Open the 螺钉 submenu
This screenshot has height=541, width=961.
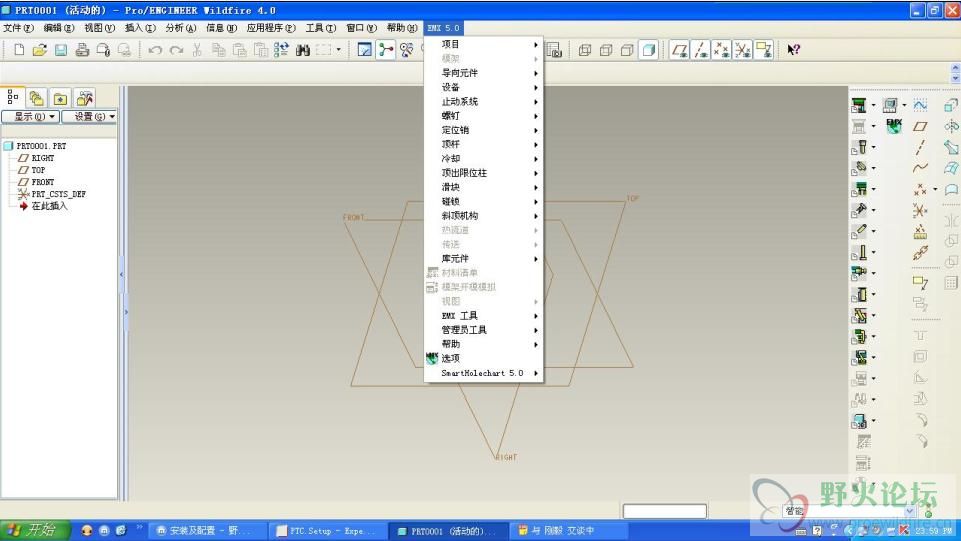click(484, 116)
